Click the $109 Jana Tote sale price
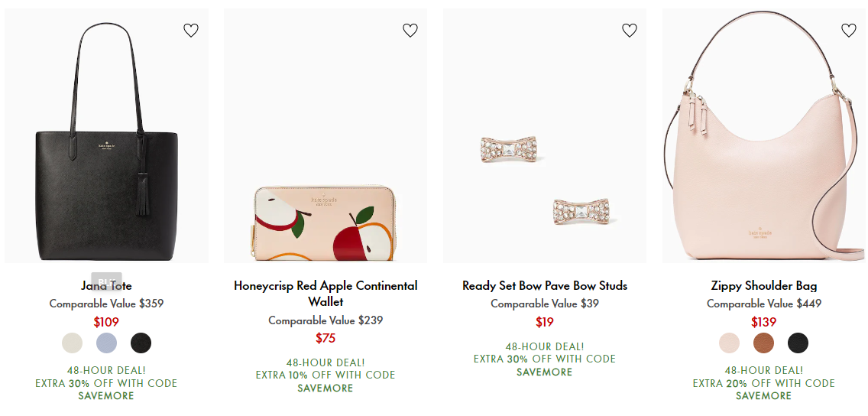The image size is (868, 416). click(x=106, y=322)
